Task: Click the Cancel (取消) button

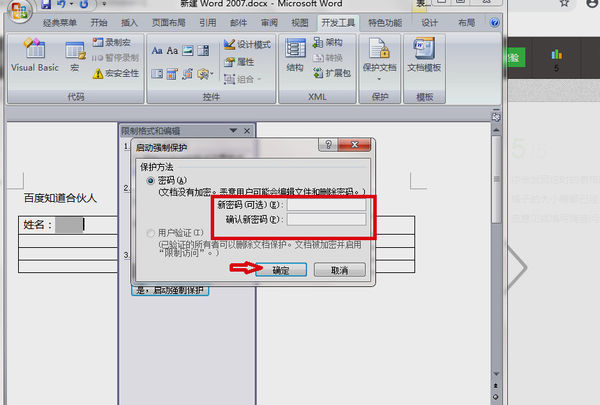Action: point(339,270)
